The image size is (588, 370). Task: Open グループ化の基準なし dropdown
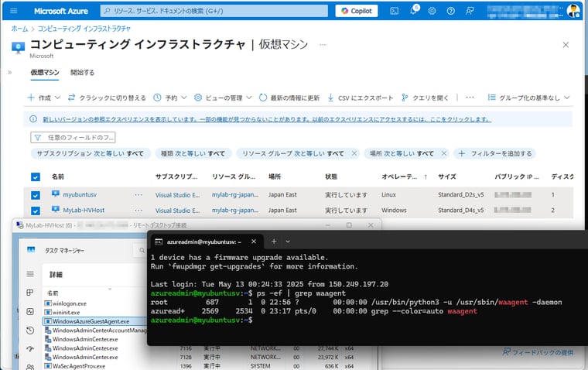click(528, 98)
